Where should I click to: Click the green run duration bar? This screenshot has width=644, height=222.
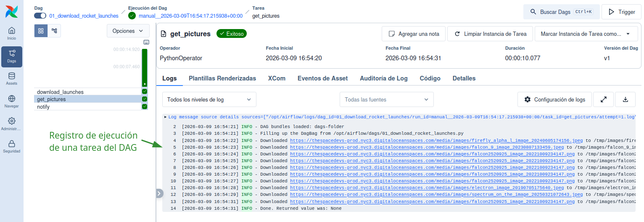point(145,67)
